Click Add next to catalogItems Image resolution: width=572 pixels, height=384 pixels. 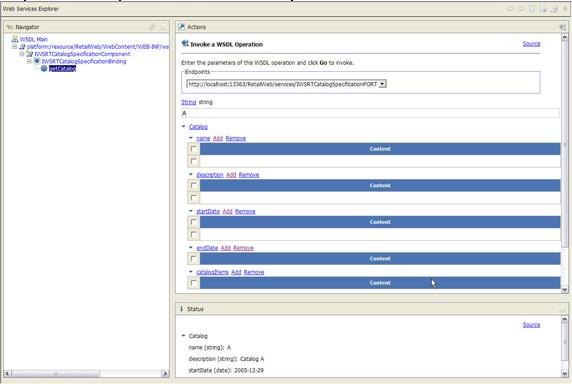[236, 272]
